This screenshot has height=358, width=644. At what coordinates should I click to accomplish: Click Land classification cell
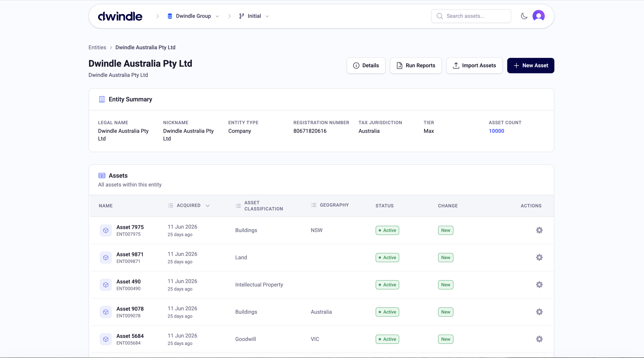241,258
